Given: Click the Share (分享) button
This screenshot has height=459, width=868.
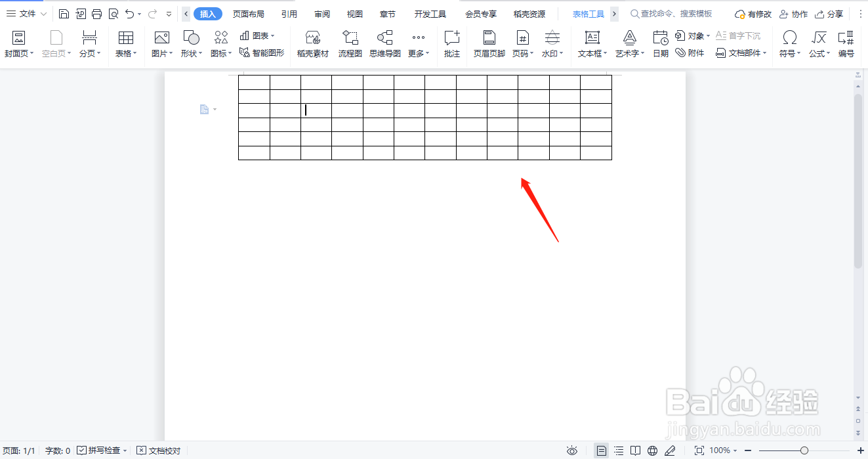Looking at the screenshot, I should pos(829,14).
